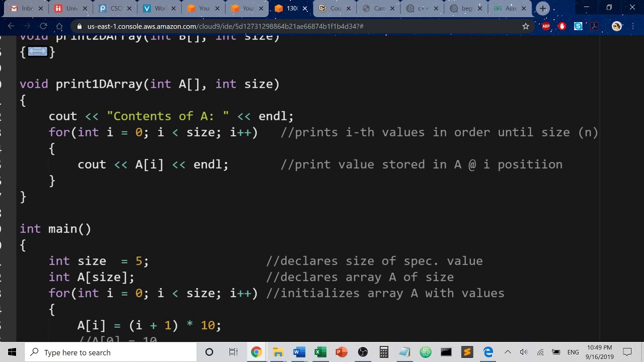Screen dimensions: 644x362
Task: Click comment '//print value stored in A @ i positiion'
Action: pyautogui.click(x=422, y=164)
